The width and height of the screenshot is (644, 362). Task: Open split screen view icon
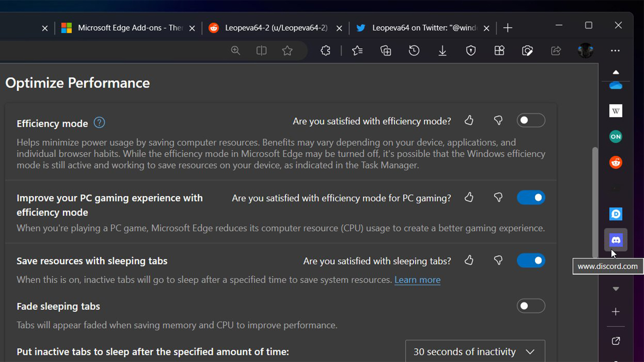coord(261,51)
